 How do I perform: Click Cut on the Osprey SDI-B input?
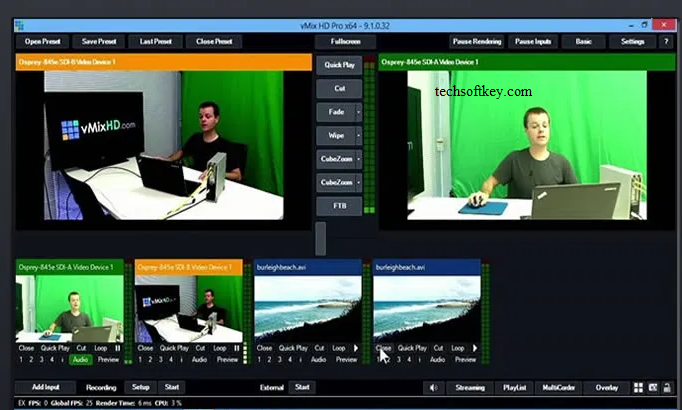(x=200, y=348)
